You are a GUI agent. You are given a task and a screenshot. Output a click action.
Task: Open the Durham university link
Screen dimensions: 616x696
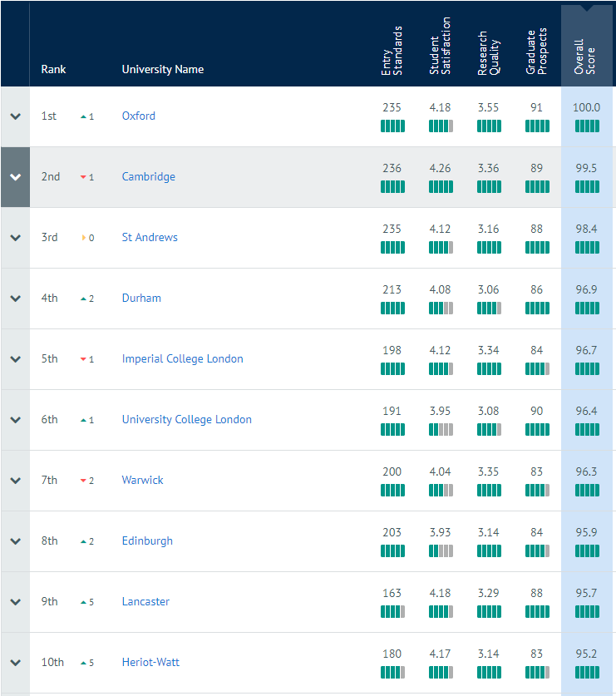click(x=141, y=298)
